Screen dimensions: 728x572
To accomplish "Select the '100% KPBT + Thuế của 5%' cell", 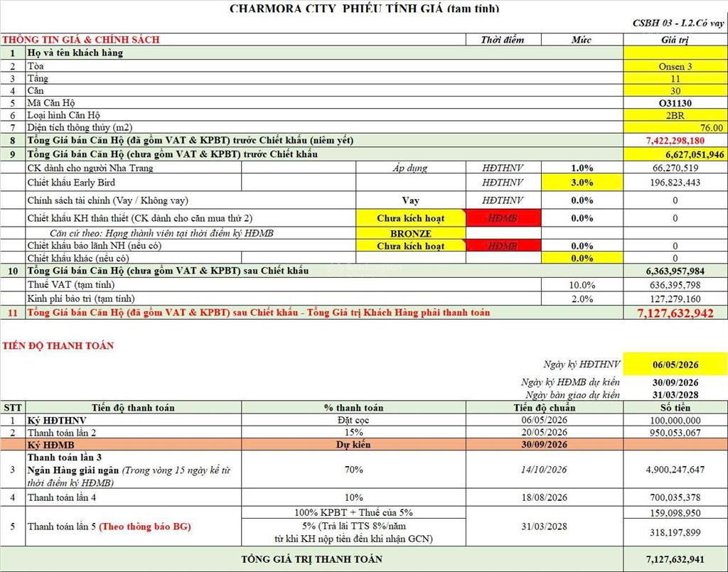I will (353, 512).
